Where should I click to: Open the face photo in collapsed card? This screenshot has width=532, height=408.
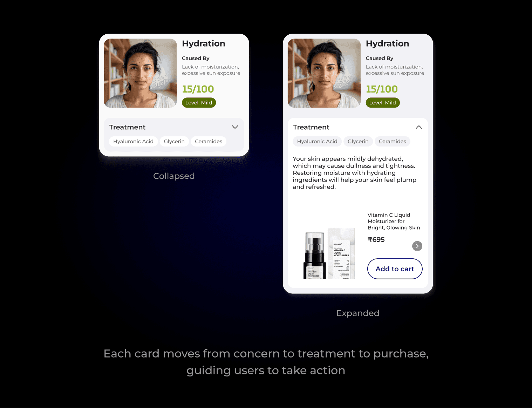pyautogui.click(x=141, y=73)
